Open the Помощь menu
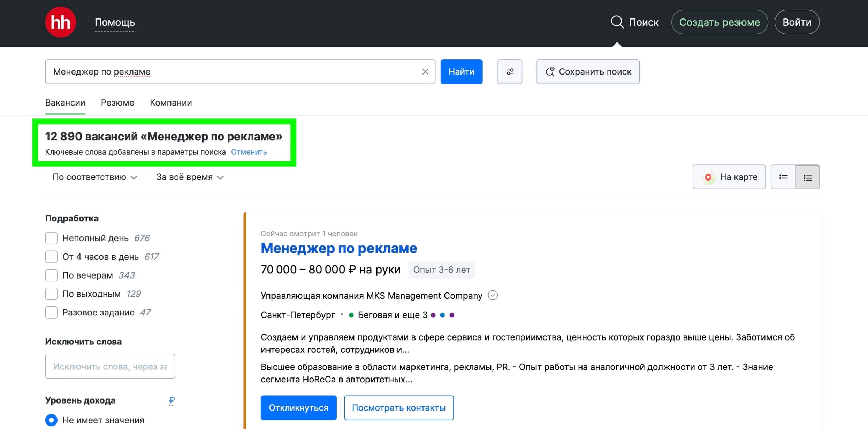This screenshot has width=868, height=429. [115, 22]
